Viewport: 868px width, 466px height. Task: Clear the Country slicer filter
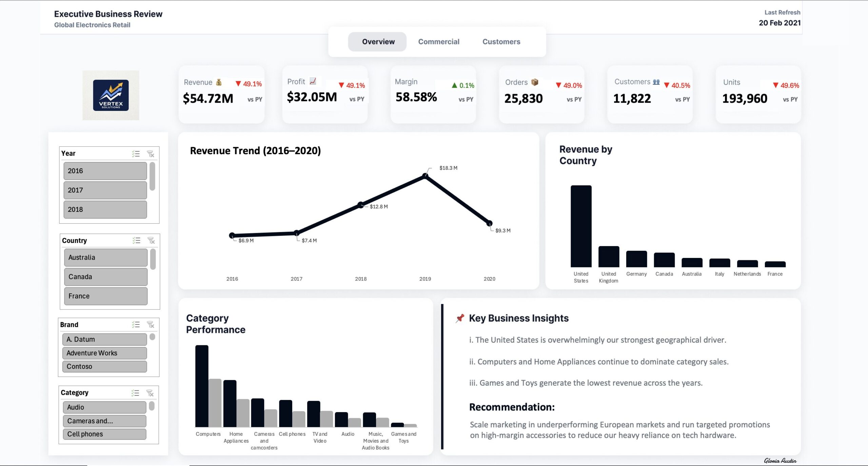(151, 241)
